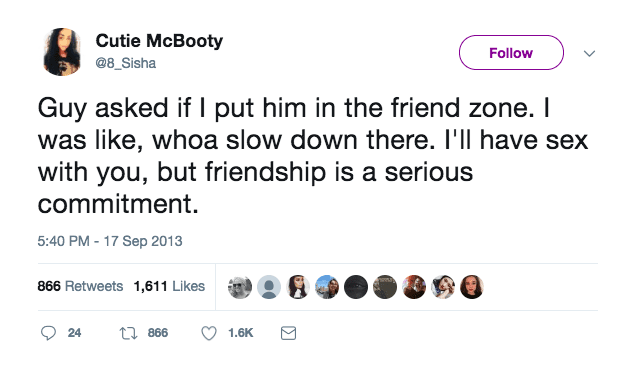Open the tweet options chevron dropdown
This screenshot has width=636, height=370.
tap(589, 53)
